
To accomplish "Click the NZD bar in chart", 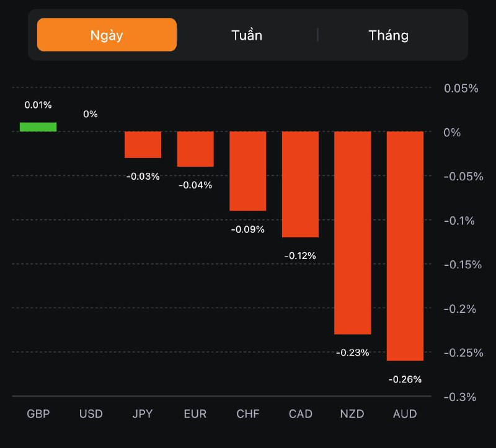I will [352, 232].
